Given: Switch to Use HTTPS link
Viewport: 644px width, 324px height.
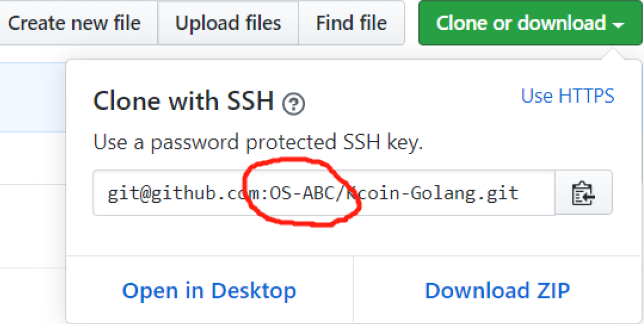Looking at the screenshot, I should coord(567,96).
